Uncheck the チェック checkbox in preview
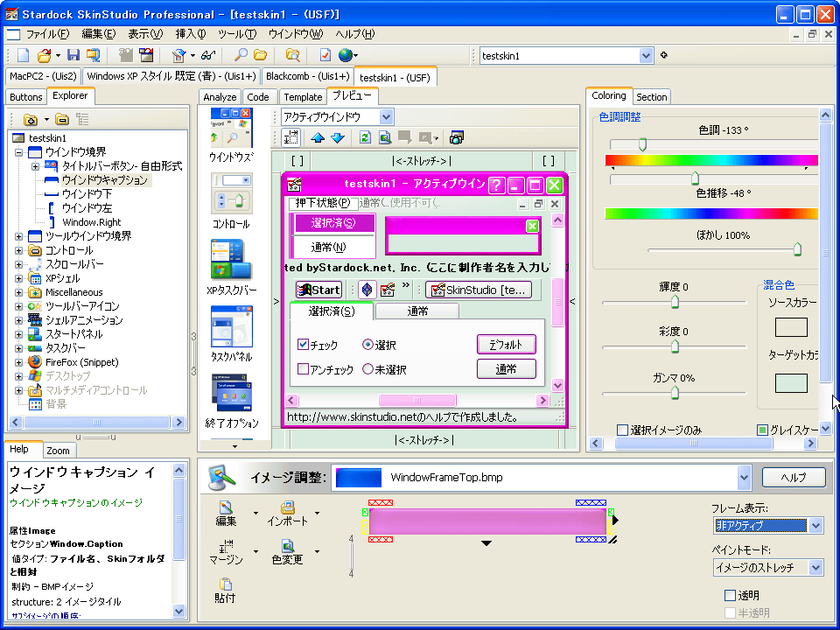The image size is (840, 630). pos(303,344)
